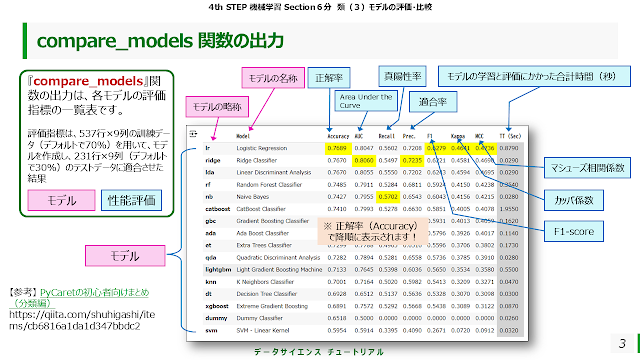Click the 'K Neighbors Classifier' model name

pos(265,282)
